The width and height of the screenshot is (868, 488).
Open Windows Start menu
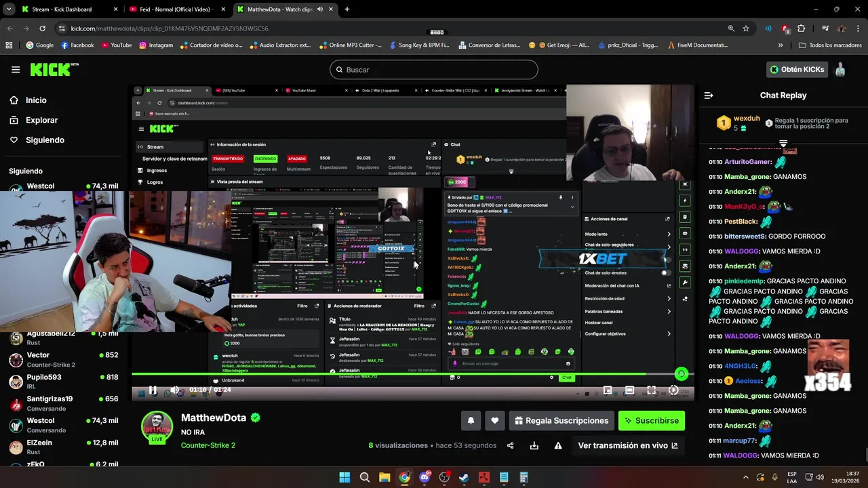[x=344, y=477]
